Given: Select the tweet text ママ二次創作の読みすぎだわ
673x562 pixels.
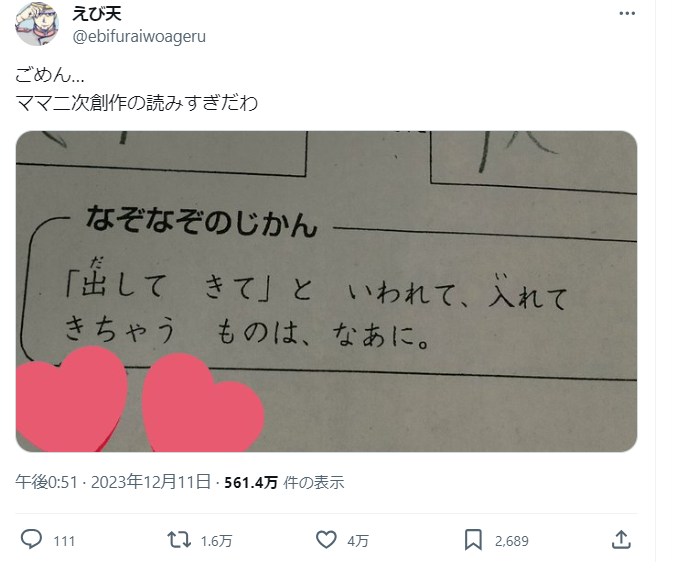Looking at the screenshot, I should coord(136,103).
